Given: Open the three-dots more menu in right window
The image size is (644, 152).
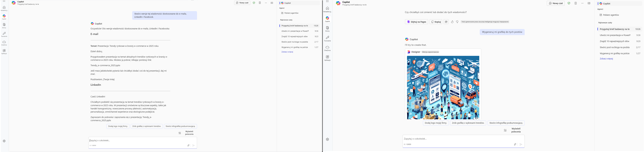Looking at the screenshot, I should pos(582,3).
